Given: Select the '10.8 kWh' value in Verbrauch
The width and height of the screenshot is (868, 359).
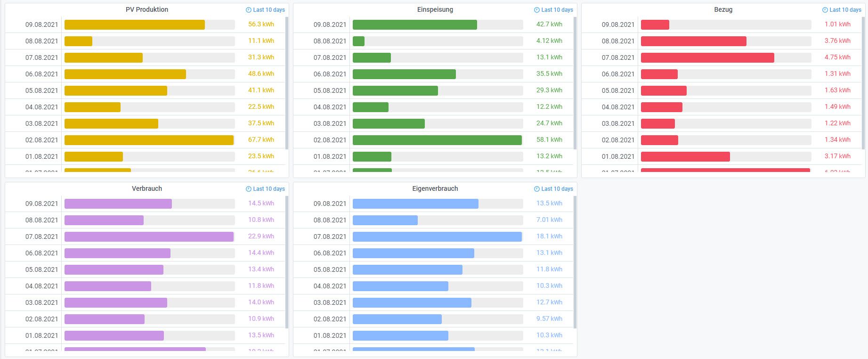Looking at the screenshot, I should point(261,220).
